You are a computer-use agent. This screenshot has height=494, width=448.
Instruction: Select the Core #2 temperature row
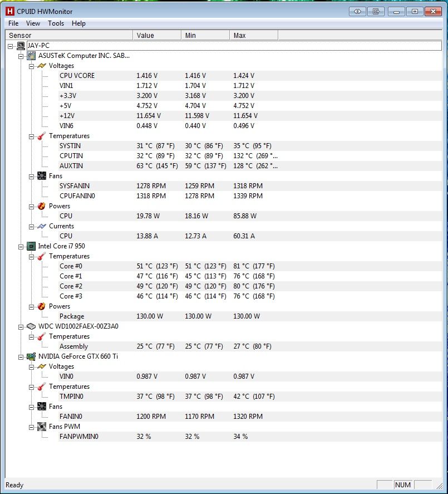tap(250, 286)
